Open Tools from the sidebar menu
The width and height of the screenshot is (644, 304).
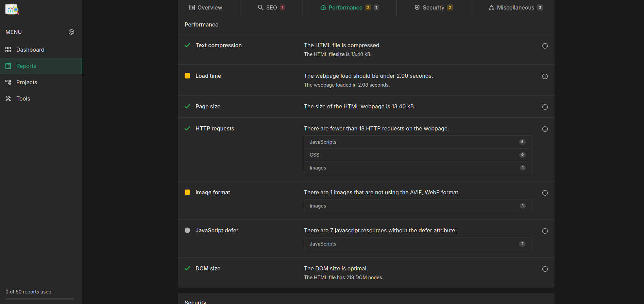(x=23, y=99)
